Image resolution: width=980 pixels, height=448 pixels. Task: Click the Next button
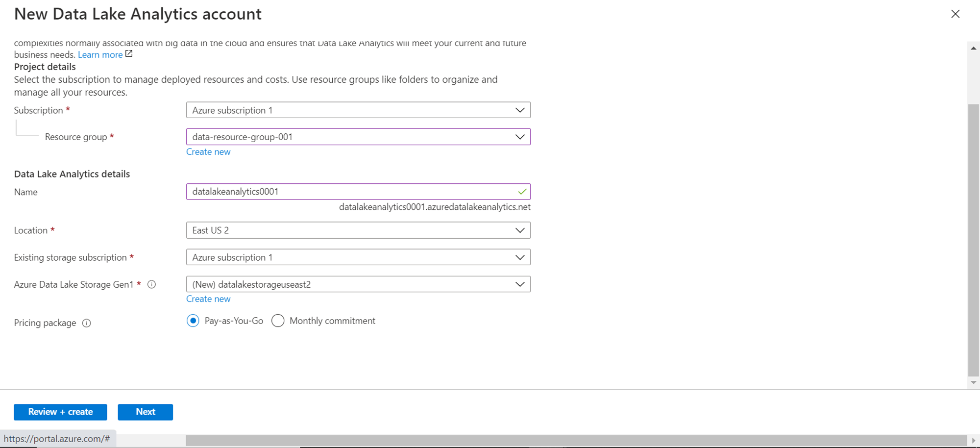click(146, 412)
